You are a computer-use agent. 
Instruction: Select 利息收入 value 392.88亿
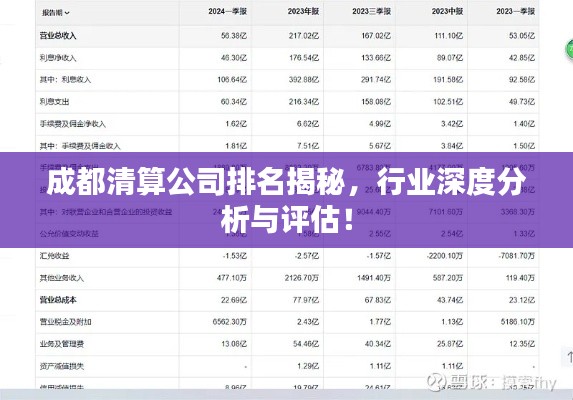click(x=304, y=80)
